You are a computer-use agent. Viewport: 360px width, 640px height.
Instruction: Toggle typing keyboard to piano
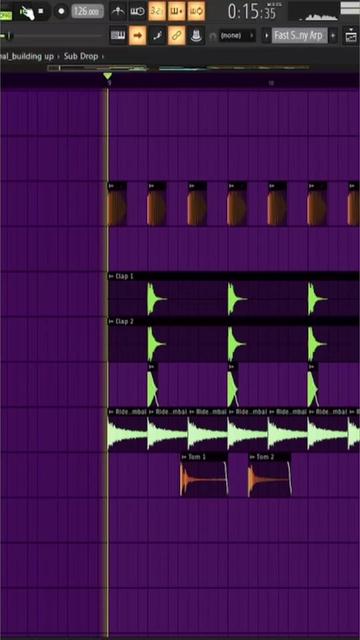(118, 36)
